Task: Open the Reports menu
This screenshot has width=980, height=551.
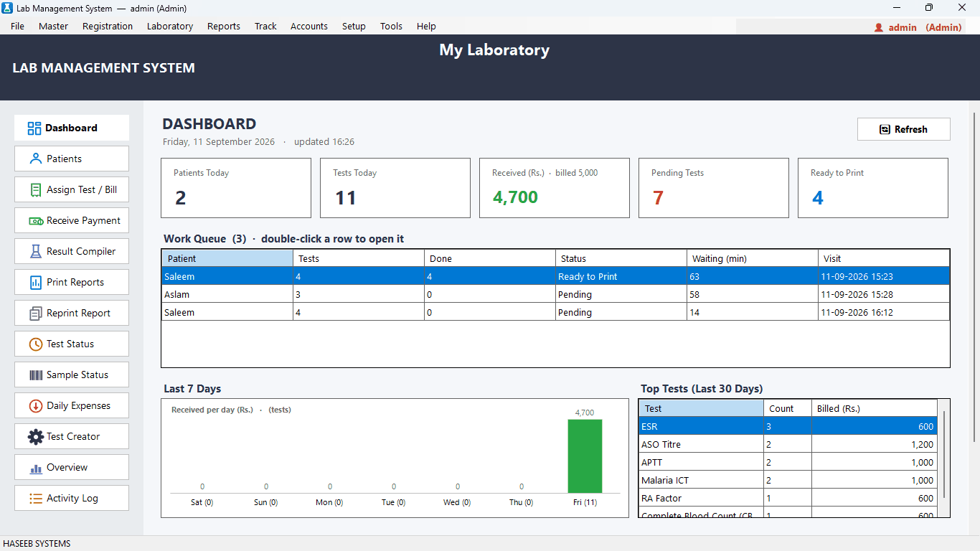Action: click(x=224, y=26)
